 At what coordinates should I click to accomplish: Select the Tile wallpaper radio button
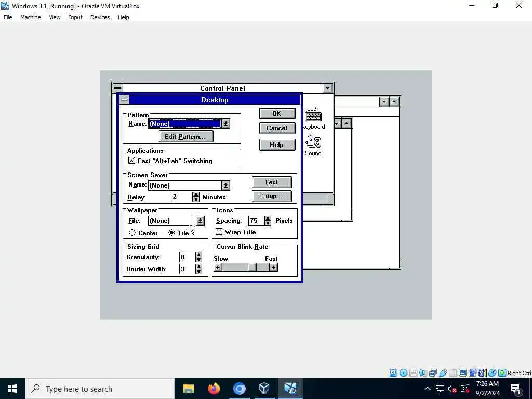coord(171,233)
